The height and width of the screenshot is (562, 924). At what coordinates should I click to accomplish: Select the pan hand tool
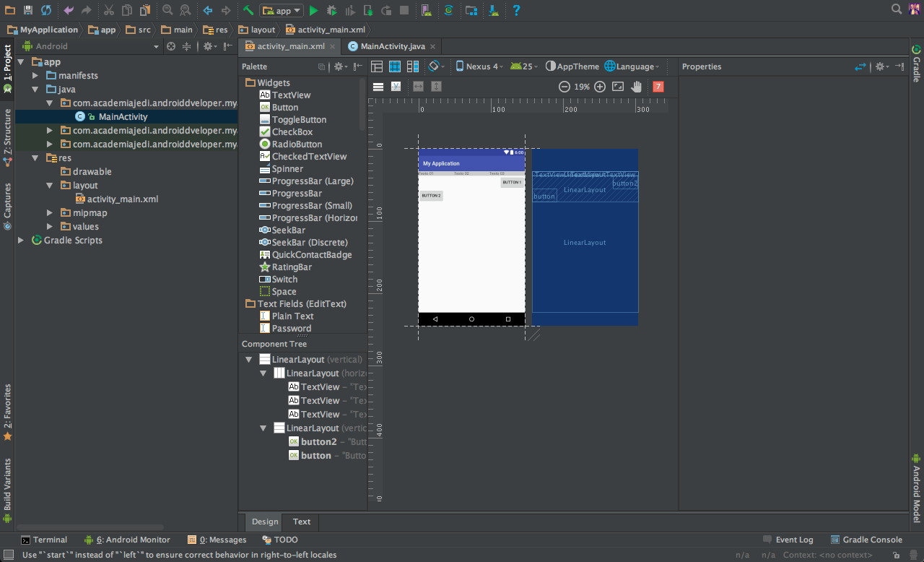click(636, 87)
